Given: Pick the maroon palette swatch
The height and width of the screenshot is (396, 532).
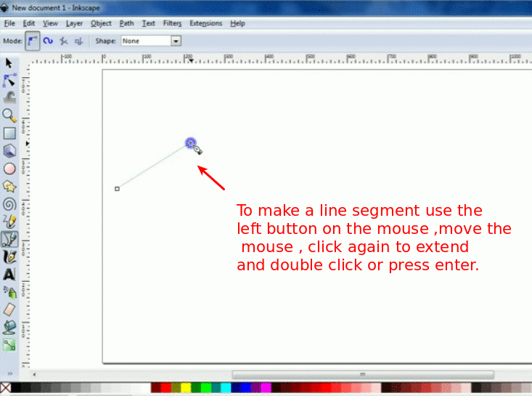Looking at the screenshot, I should click(156, 387).
